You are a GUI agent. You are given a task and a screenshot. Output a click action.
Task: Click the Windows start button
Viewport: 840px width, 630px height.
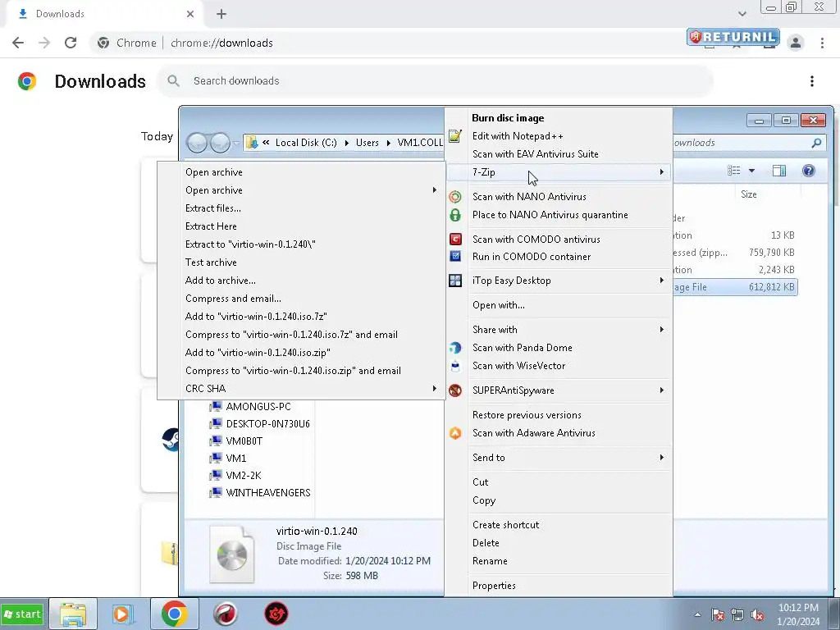click(x=22, y=614)
